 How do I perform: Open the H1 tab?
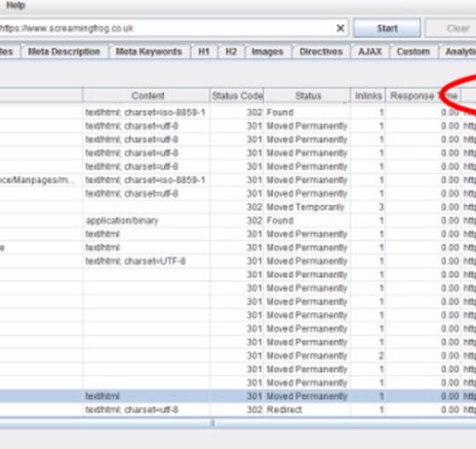point(204,52)
